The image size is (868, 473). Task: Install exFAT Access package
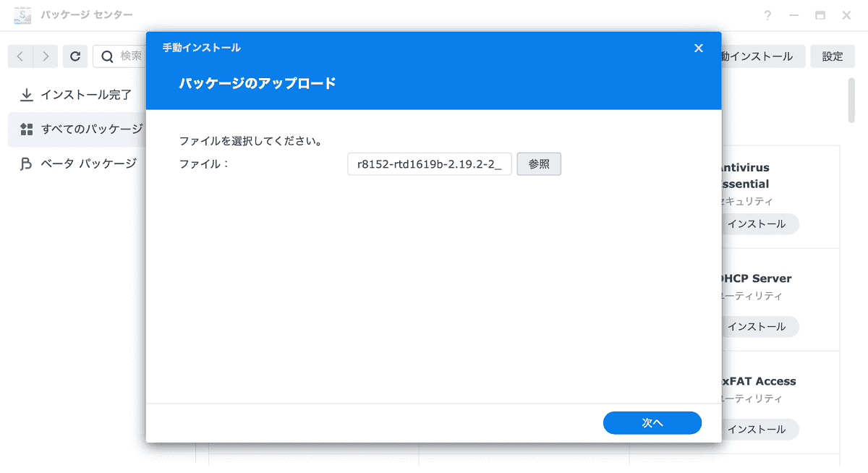tap(759, 430)
